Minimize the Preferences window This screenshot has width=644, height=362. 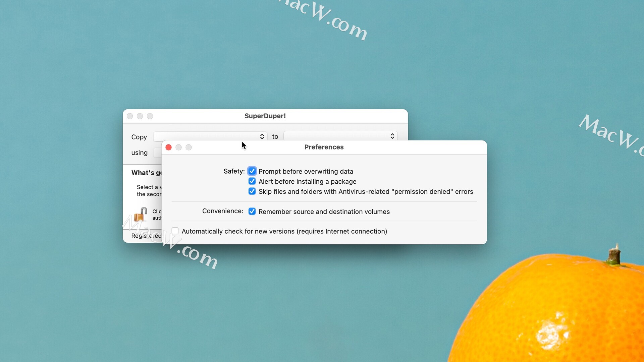click(x=179, y=147)
